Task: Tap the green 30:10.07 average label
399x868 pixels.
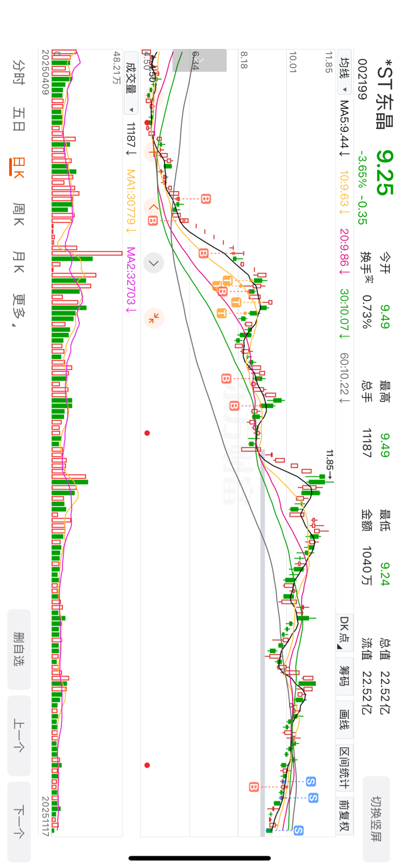Action: point(344,313)
